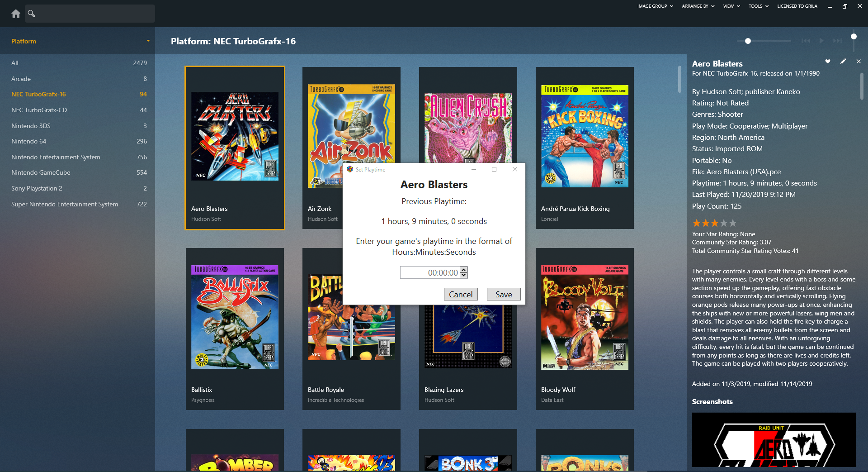Set the star rating for Aero Blasters
This screenshot has width=868, height=472.
(714, 223)
